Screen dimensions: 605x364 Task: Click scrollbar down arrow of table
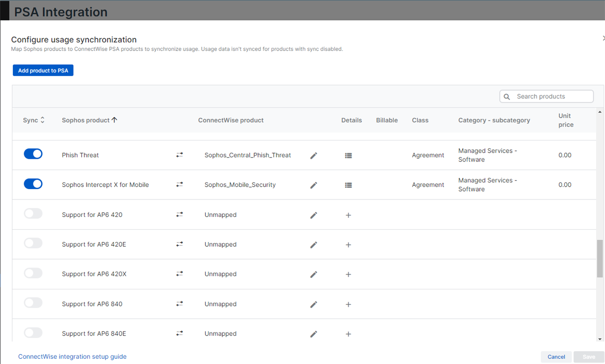click(600, 339)
